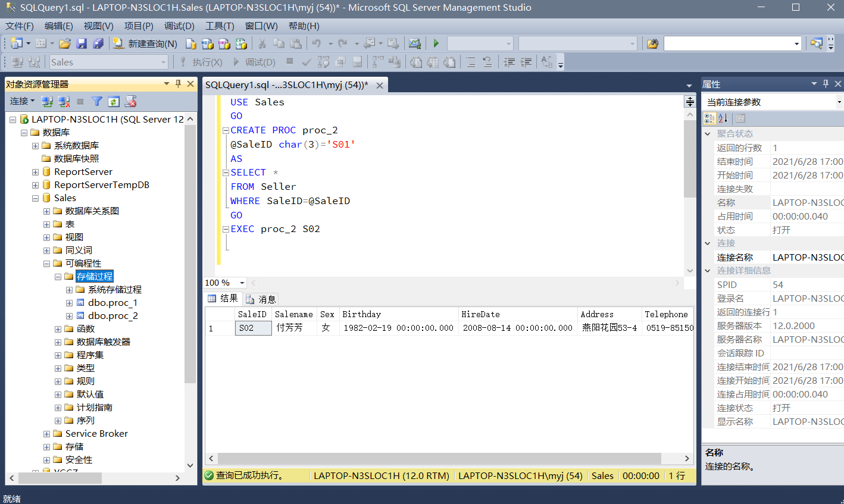Refresh the Object Explorer tree
The image size is (844, 504).
coord(114,102)
